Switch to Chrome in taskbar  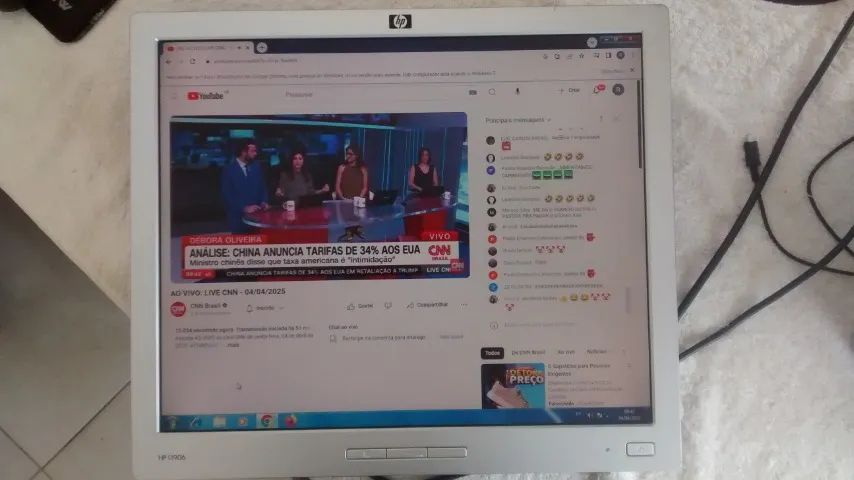267,421
